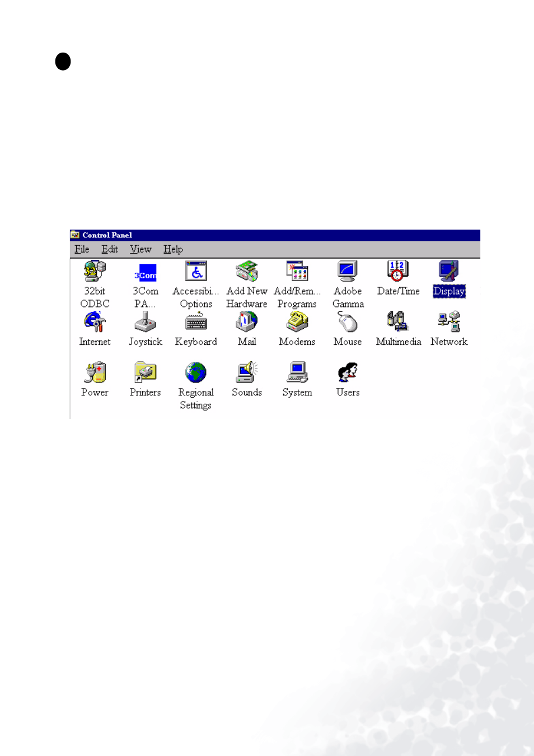Open the 32bit ODBC icon

(95, 272)
